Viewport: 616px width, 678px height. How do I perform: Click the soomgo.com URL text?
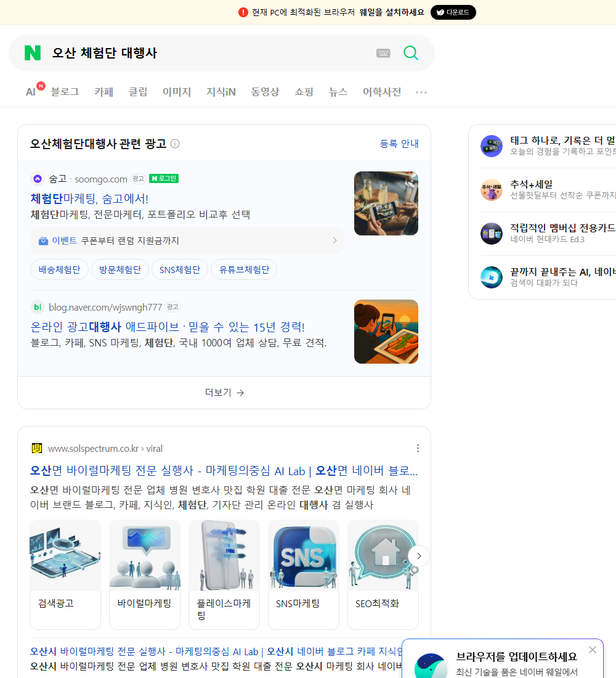(x=101, y=179)
